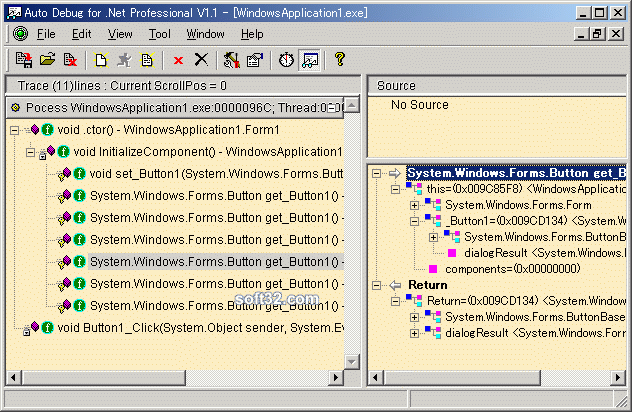Collapse the void InitializeComponent() tree node
This screenshot has height=412, width=632.
tap(30, 152)
